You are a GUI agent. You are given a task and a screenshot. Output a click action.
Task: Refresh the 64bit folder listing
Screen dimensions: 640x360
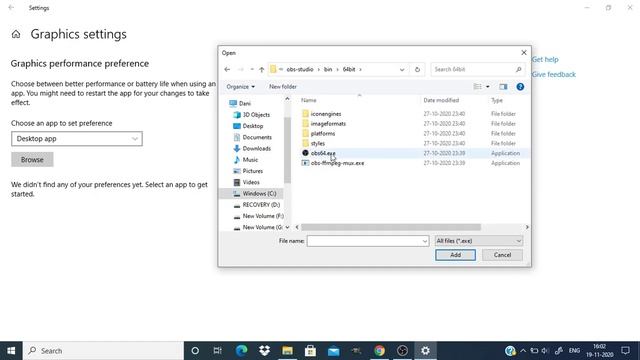[417, 69]
